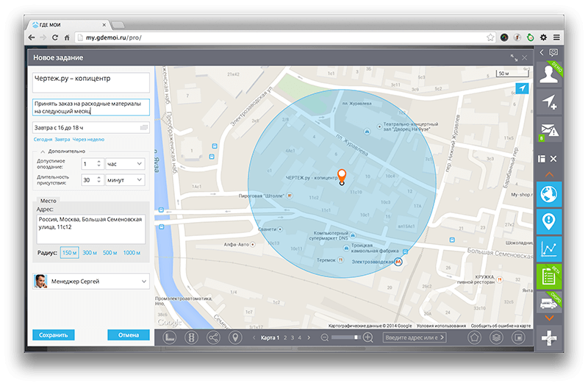Open the Менеджер Сергей assignee dropdown
Viewport: 588px width, 386px height.
pyautogui.click(x=91, y=282)
